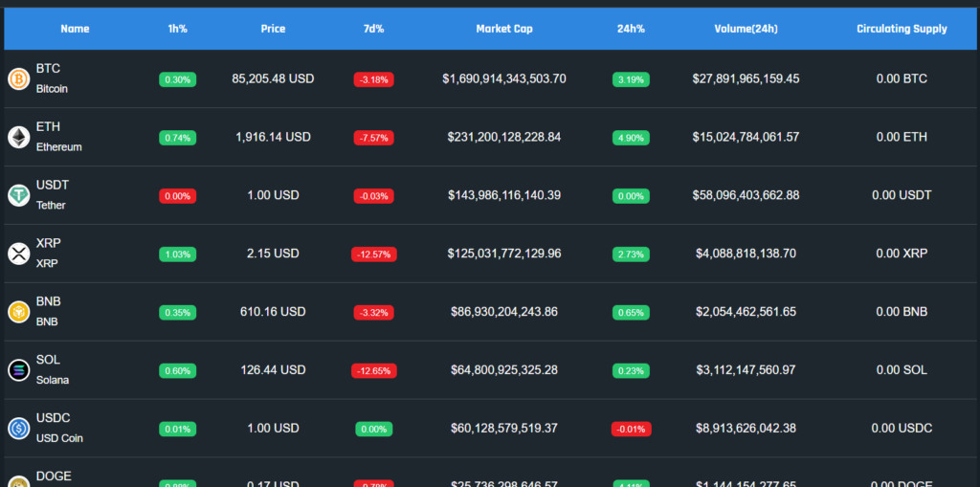Click XRP's 2.73% 24h badge
980x487 pixels.
coord(631,255)
